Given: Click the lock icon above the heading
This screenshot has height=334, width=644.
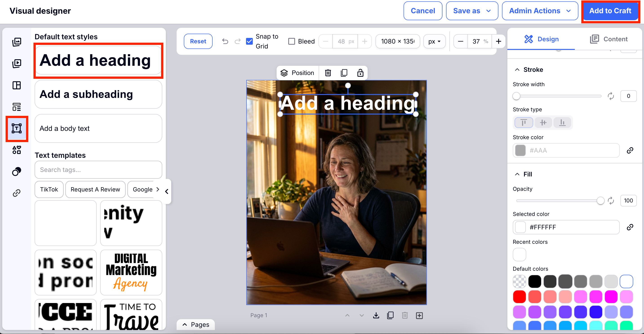Looking at the screenshot, I should [360, 73].
